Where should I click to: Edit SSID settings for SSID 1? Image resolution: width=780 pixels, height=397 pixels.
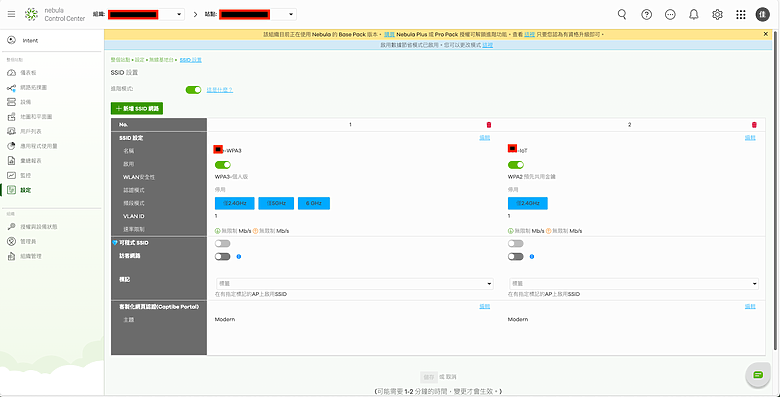click(485, 138)
